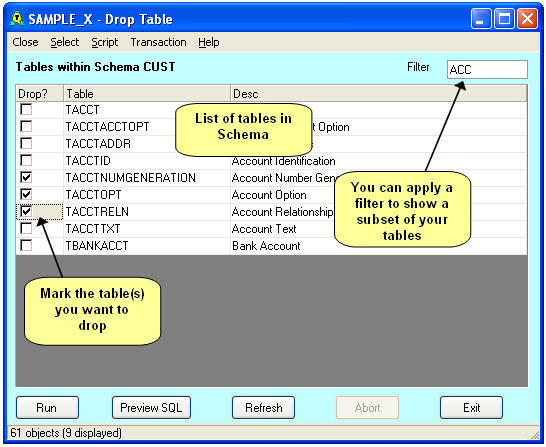This screenshot has height=447, width=546.
Task: Sort by the Table column header
Action: tap(147, 94)
